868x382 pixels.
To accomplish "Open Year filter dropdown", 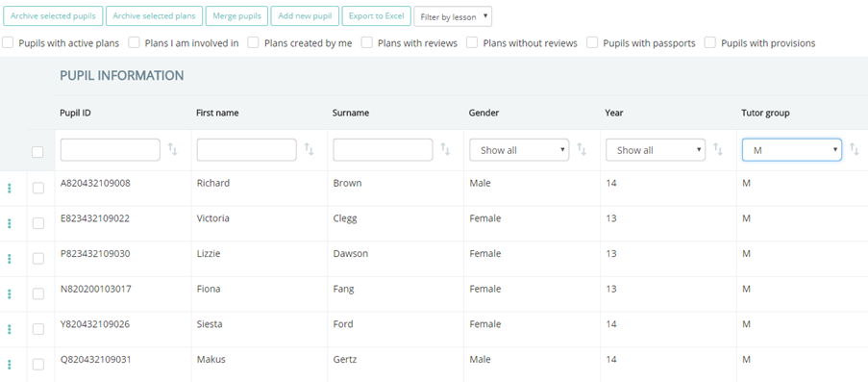I will point(656,150).
